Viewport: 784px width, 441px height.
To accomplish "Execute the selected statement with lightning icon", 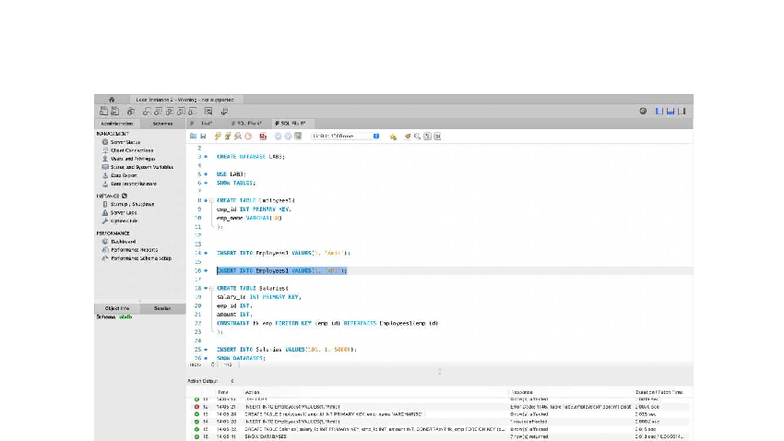I will coord(218,136).
